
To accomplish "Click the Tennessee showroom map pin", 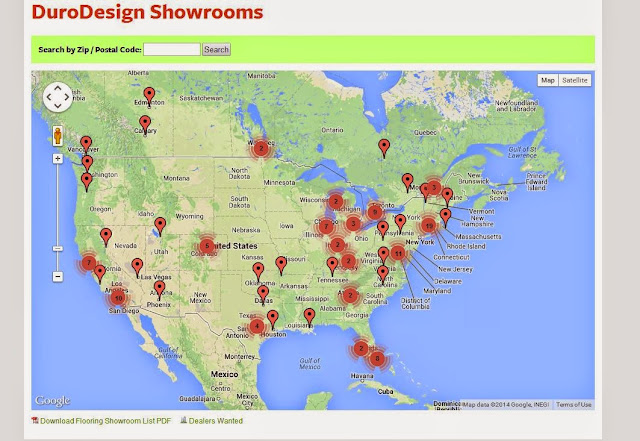I will pyautogui.click(x=333, y=266).
